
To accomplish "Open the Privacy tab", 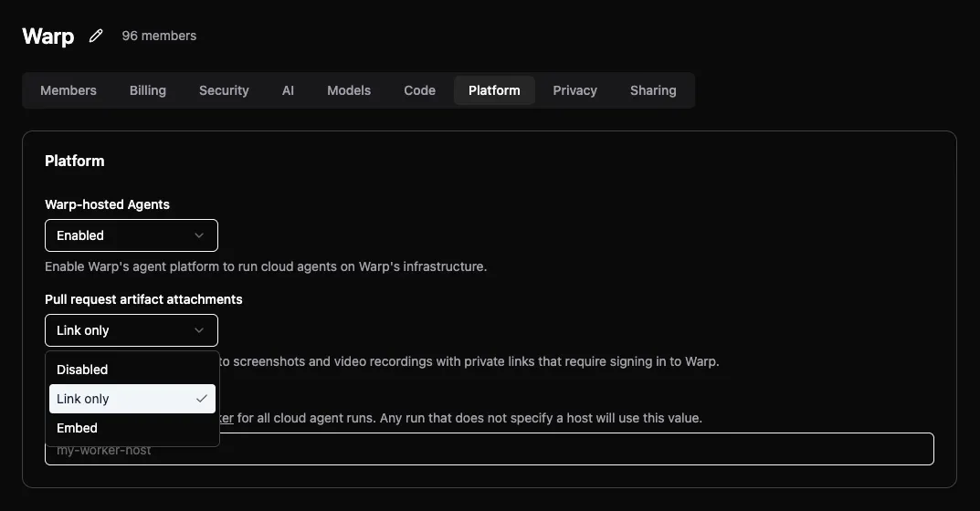I will 575,90.
